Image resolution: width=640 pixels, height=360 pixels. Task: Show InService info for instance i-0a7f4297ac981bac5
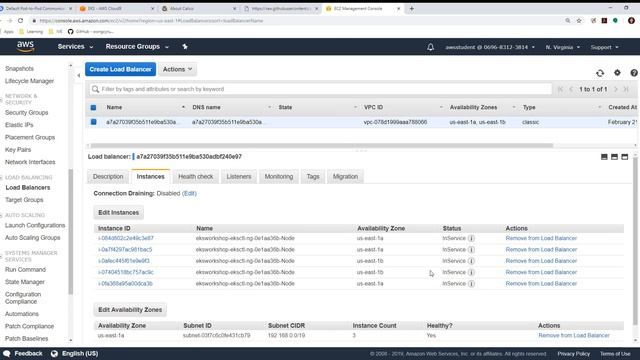point(471,250)
